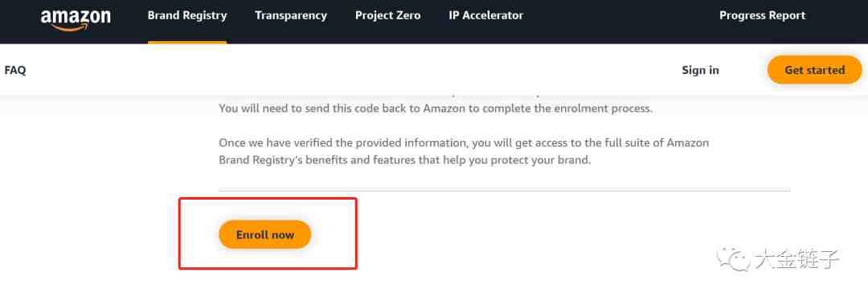
Task: Click the sentence "You will need to send this code"
Action: 436,109
